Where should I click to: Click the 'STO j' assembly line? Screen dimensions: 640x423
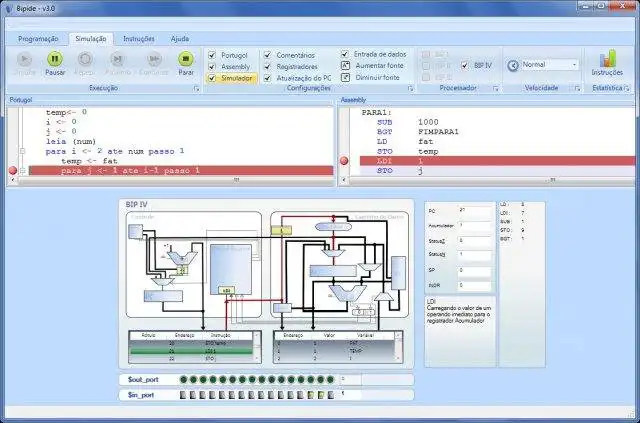pos(400,171)
